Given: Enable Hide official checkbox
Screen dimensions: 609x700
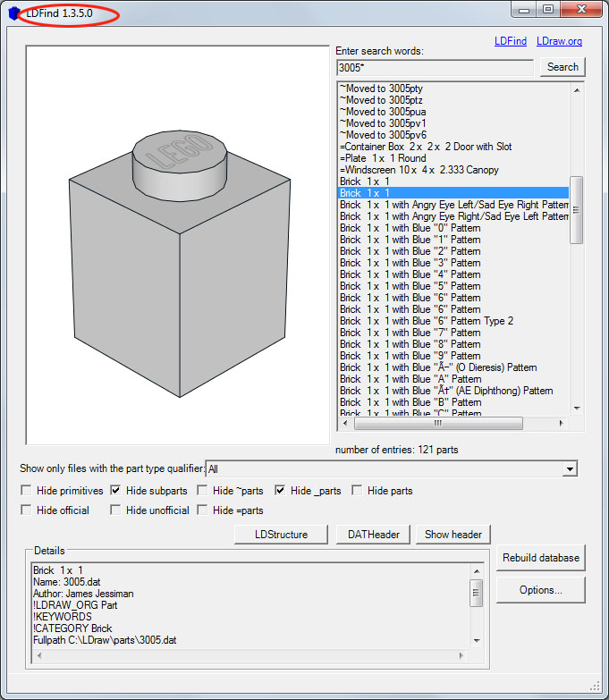Looking at the screenshot, I should coord(26,510).
